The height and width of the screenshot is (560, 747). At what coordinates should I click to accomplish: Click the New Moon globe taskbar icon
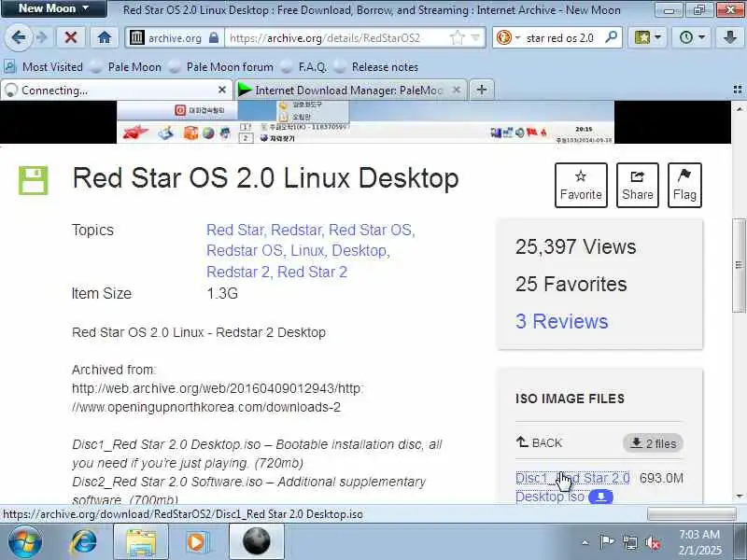pyautogui.click(x=256, y=542)
